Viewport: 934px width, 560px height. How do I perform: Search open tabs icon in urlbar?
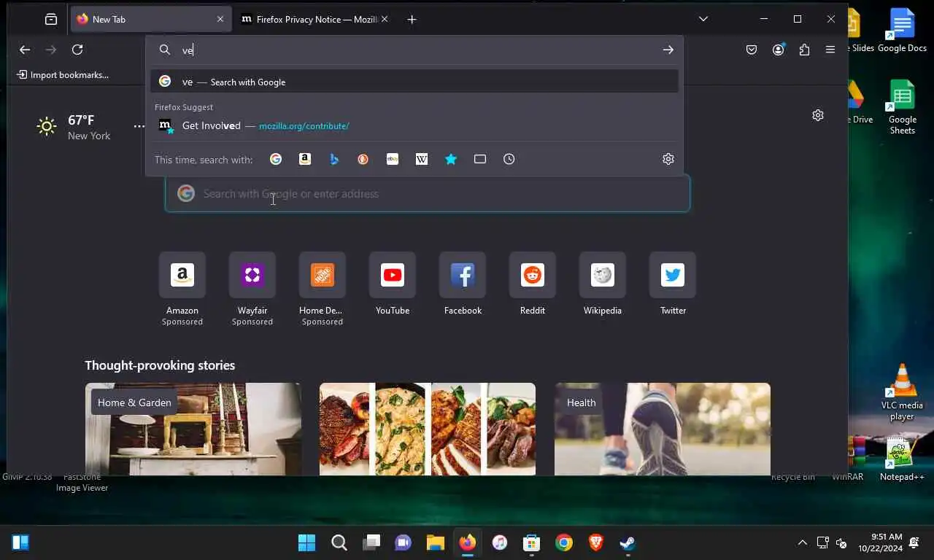(480, 159)
